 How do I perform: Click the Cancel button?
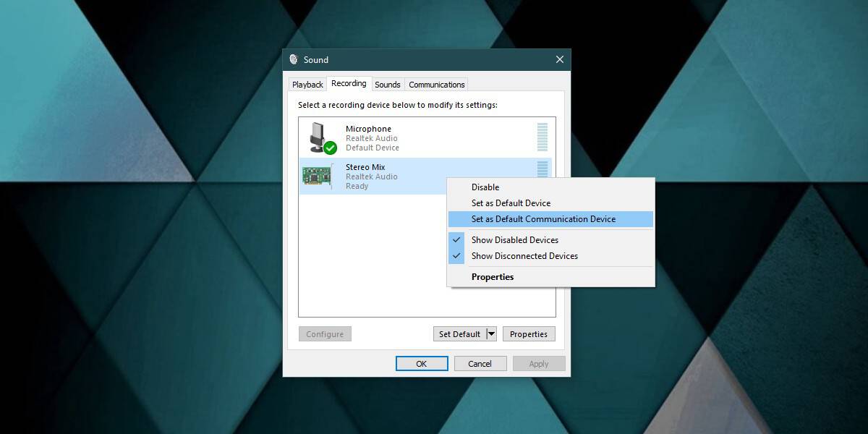480,364
